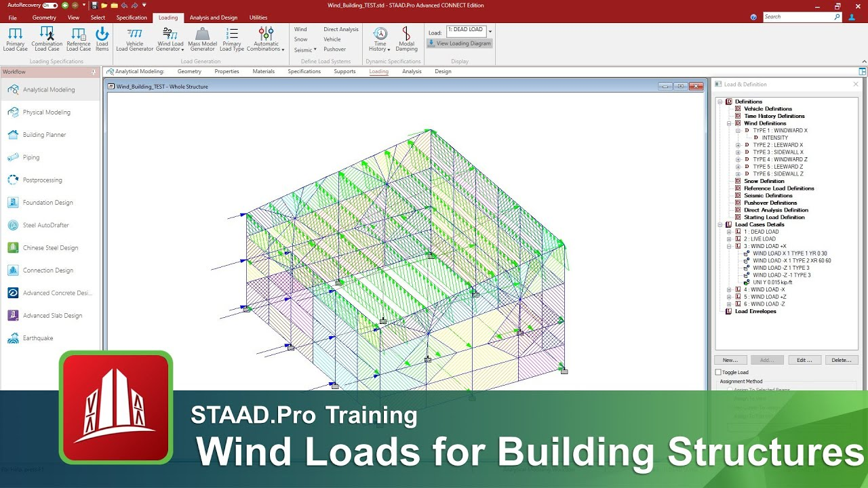The image size is (868, 488).
Task: Open the Mass Model Generator
Action: coord(202,39)
